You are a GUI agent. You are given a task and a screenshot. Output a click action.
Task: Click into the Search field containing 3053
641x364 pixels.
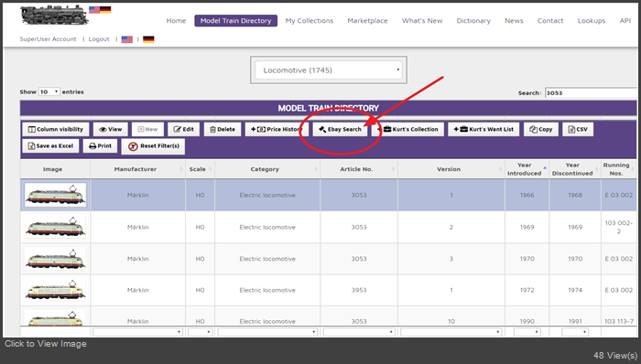[x=591, y=93]
